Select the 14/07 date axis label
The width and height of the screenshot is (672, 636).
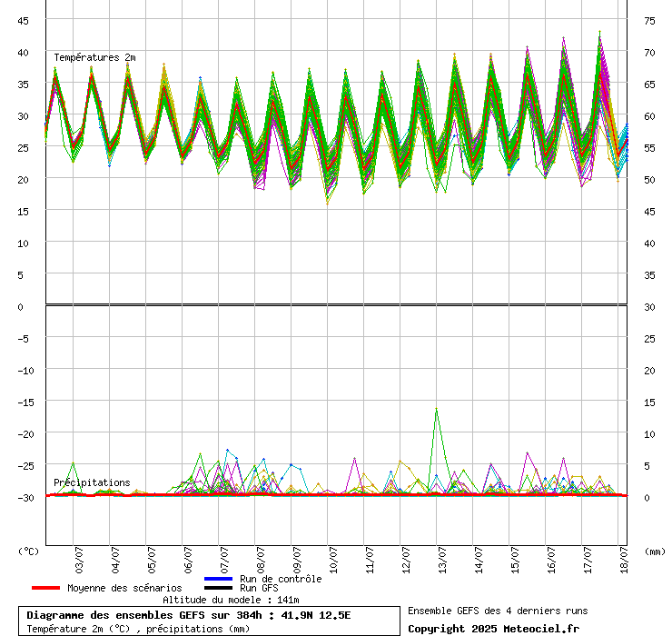coord(479,560)
